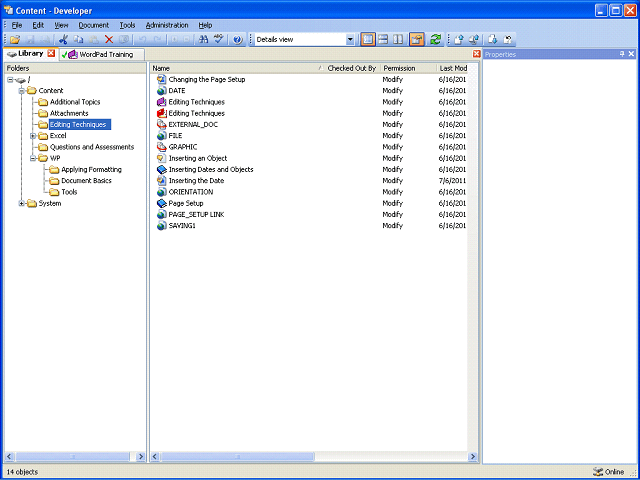Viewport: 640px width, 480px height.
Task: Select the Questions and Assessments folder
Action: coord(92,147)
